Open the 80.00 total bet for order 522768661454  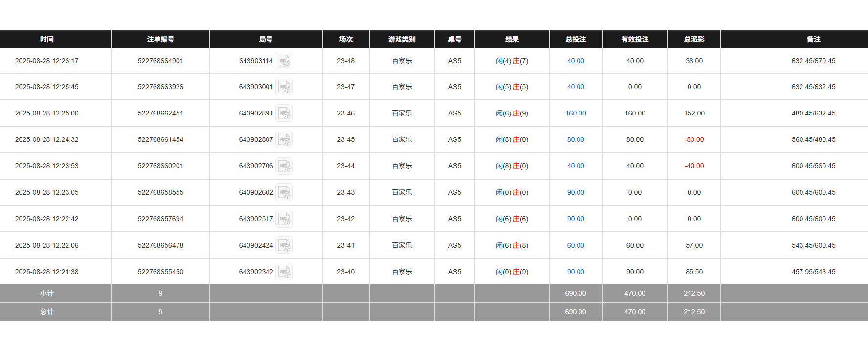click(x=576, y=139)
